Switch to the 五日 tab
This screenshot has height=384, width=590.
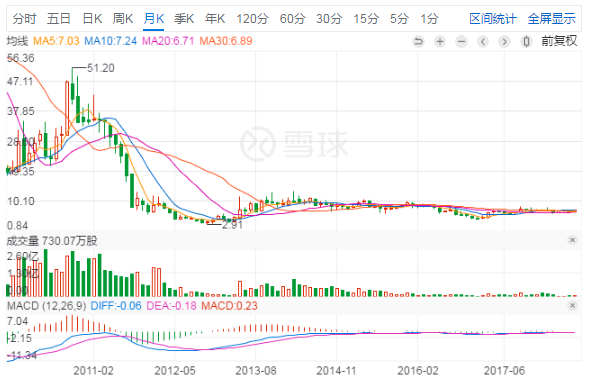click(x=59, y=18)
